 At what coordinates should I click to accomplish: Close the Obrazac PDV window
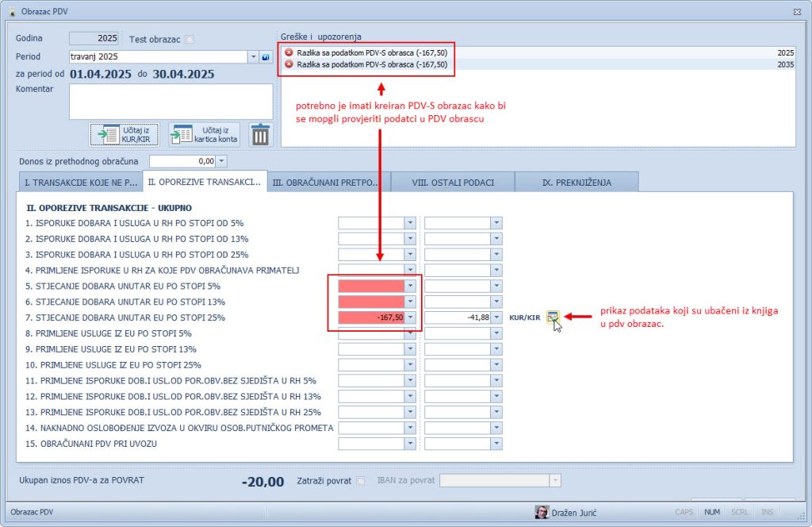tap(796, 12)
